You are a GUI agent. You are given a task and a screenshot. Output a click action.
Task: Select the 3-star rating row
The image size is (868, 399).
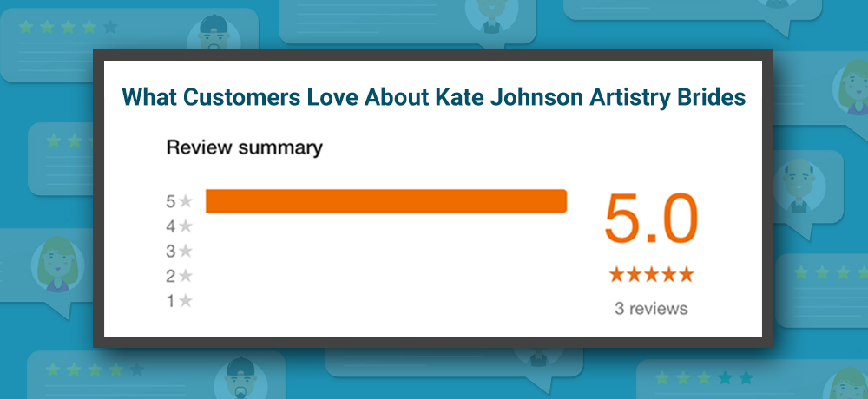pos(179,252)
